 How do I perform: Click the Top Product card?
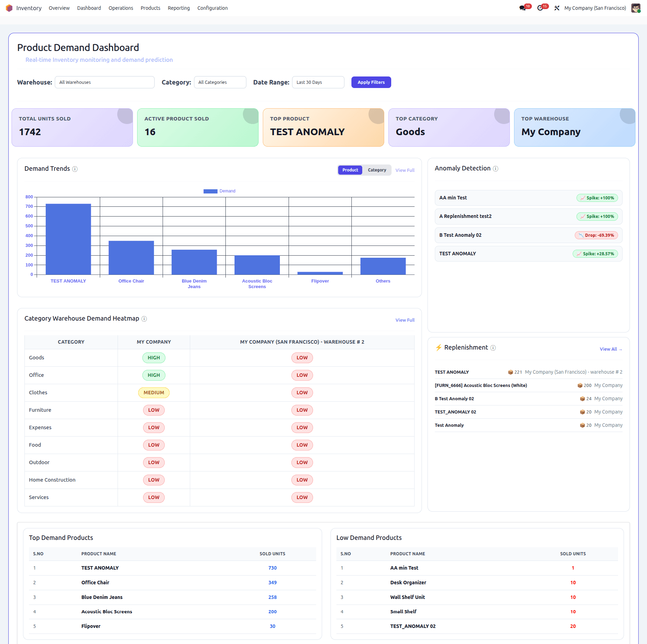pyautogui.click(x=323, y=127)
